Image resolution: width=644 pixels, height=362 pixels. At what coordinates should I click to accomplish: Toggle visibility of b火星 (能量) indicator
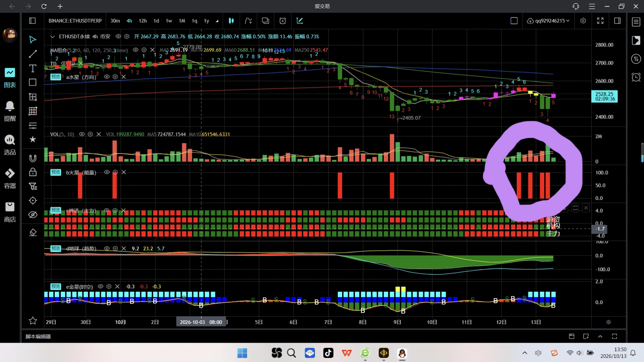coord(107,172)
